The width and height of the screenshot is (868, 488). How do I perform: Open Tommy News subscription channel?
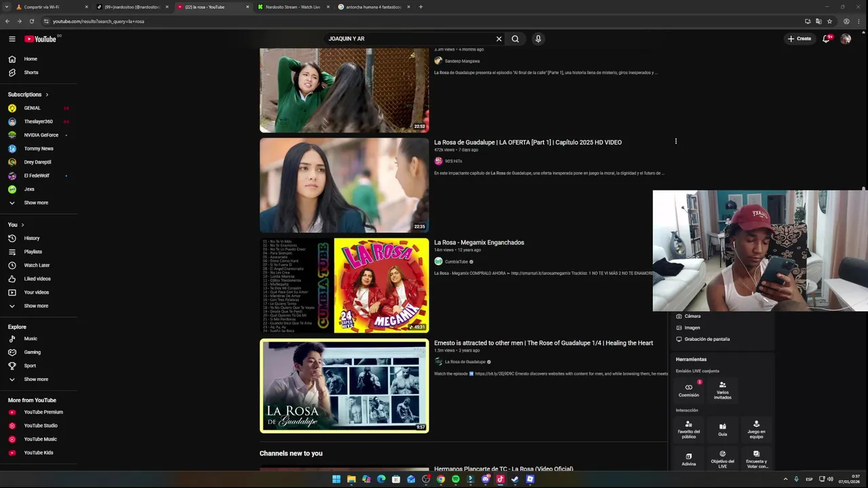coord(39,148)
